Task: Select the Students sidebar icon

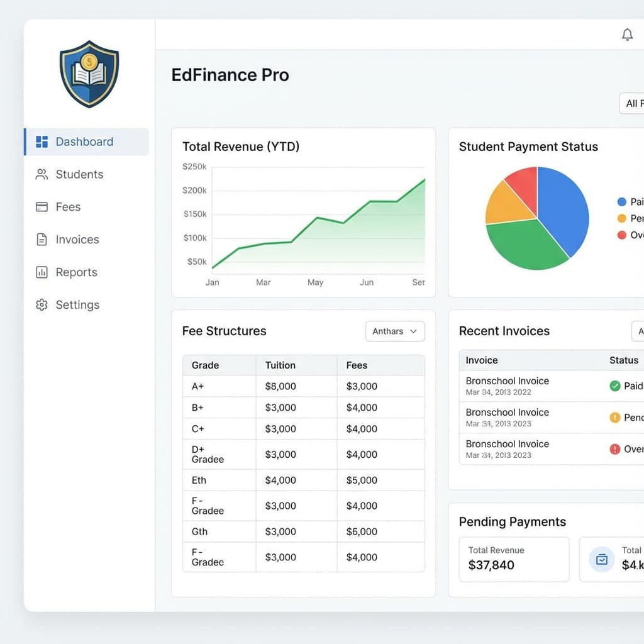Action: tap(42, 174)
